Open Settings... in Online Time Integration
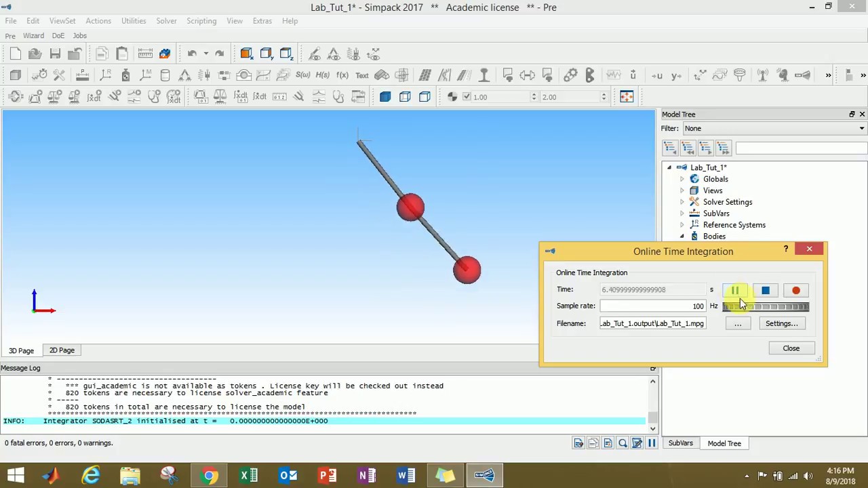 pyautogui.click(x=781, y=324)
